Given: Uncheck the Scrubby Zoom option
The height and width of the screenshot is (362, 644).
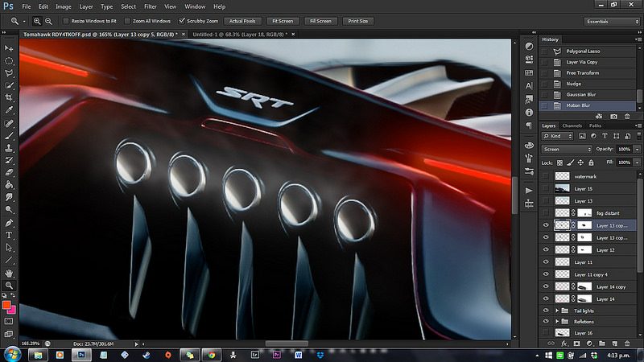Looking at the screenshot, I should coord(182,21).
